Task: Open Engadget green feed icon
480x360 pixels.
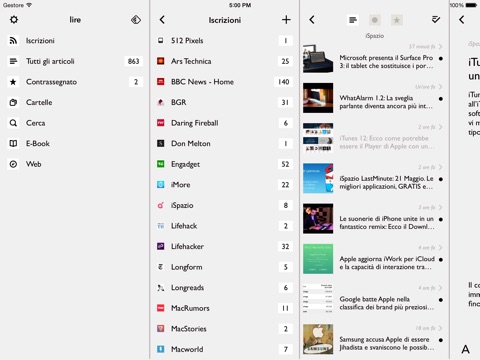Action: pyautogui.click(x=161, y=164)
